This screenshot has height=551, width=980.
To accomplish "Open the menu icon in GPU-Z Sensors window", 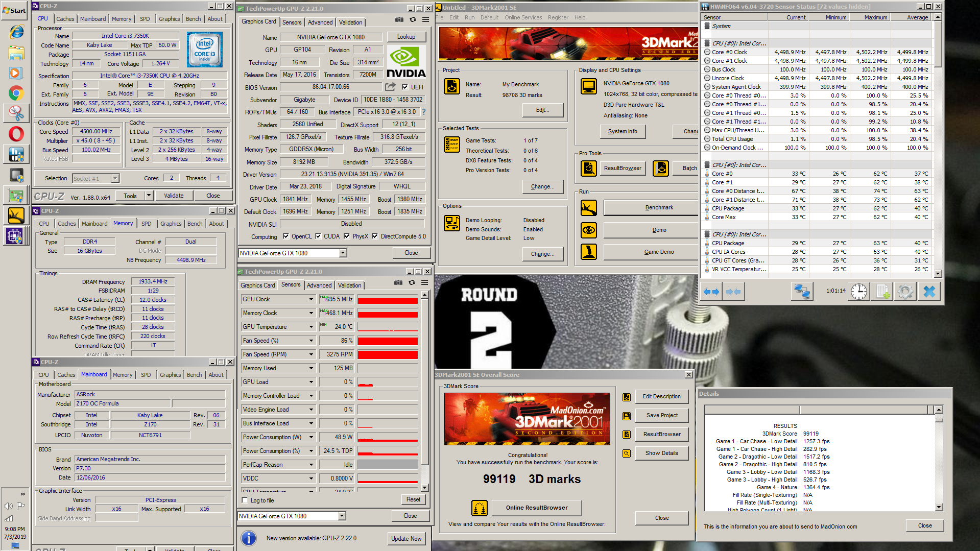I will point(425,282).
